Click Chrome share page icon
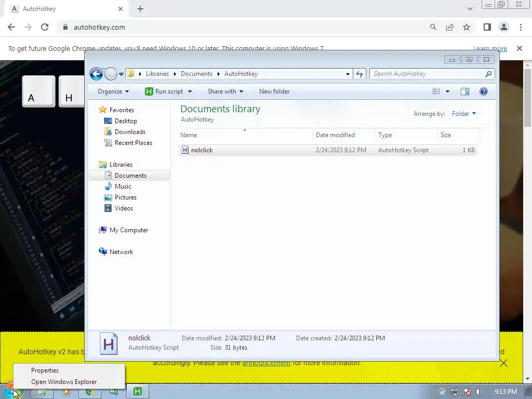 click(450, 27)
